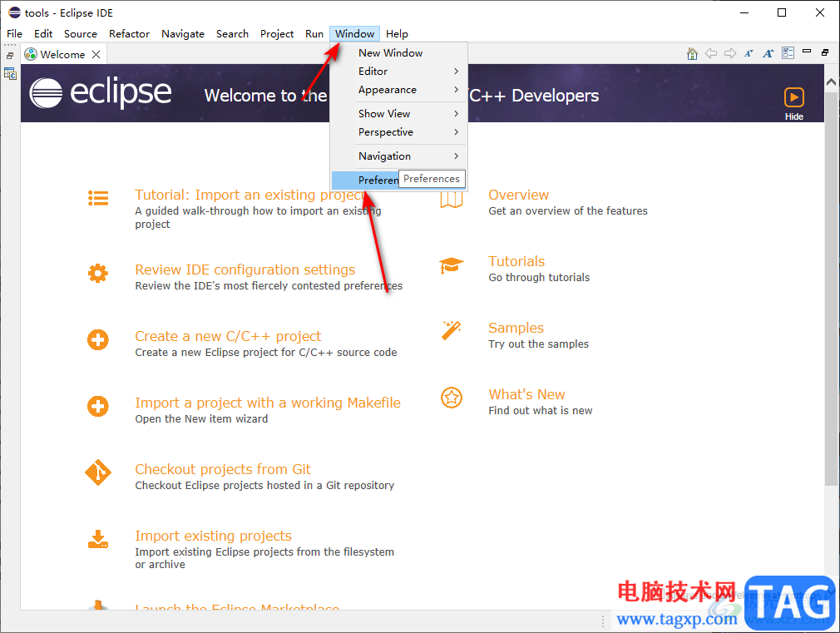Image resolution: width=840 pixels, height=633 pixels.
Task: Click the Git diamond icon
Action: [98, 472]
